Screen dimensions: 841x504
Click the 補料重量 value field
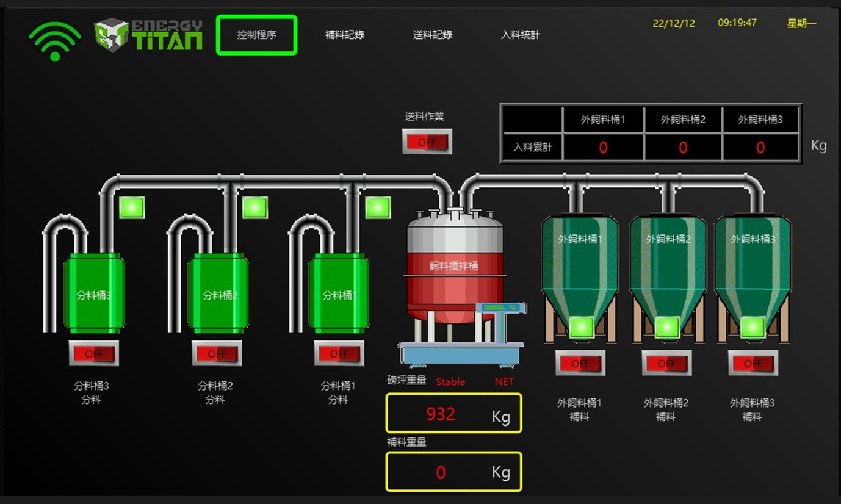coord(453,472)
